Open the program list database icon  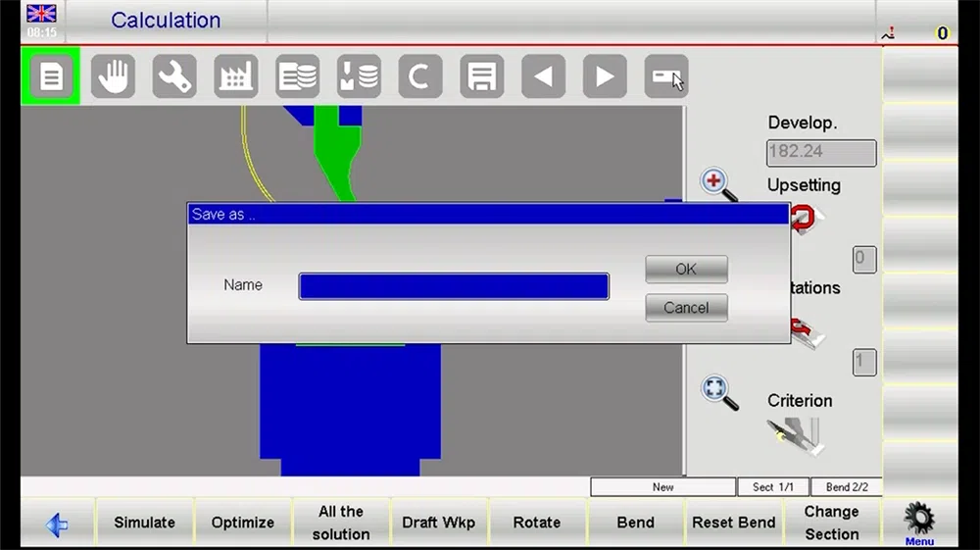pyautogui.click(x=298, y=76)
